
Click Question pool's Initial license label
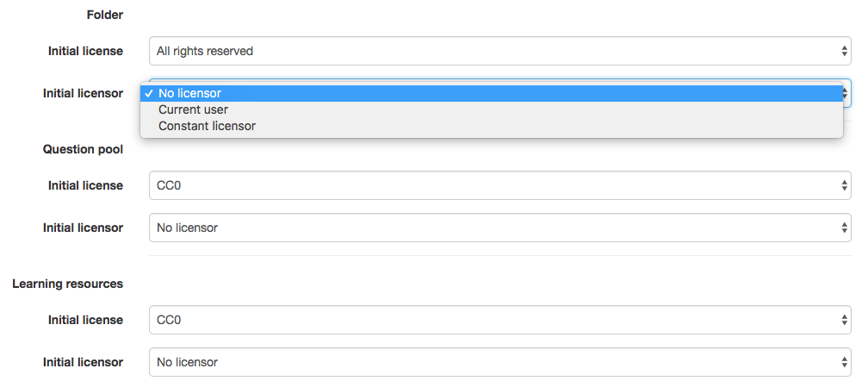[x=85, y=185]
